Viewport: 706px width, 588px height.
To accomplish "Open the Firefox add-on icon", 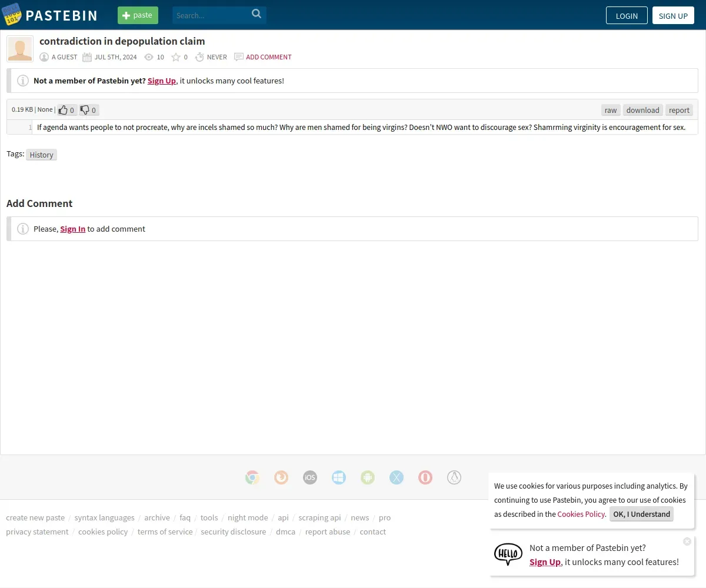I will [x=281, y=477].
